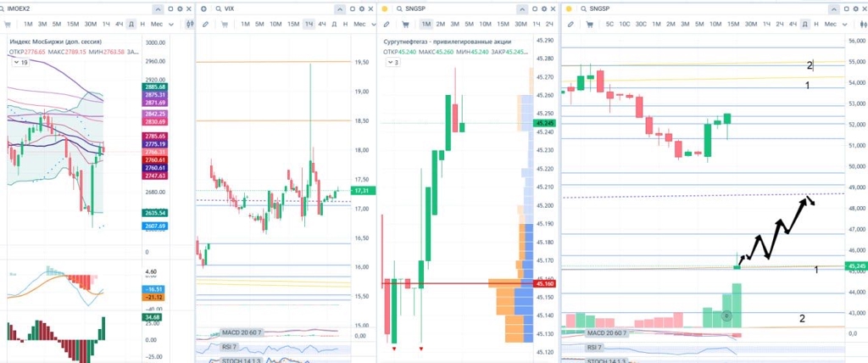The width and height of the screenshot is (868, 363).
Task: Open chart settings gear in IMOEX2 panel
Action: click(178, 8)
